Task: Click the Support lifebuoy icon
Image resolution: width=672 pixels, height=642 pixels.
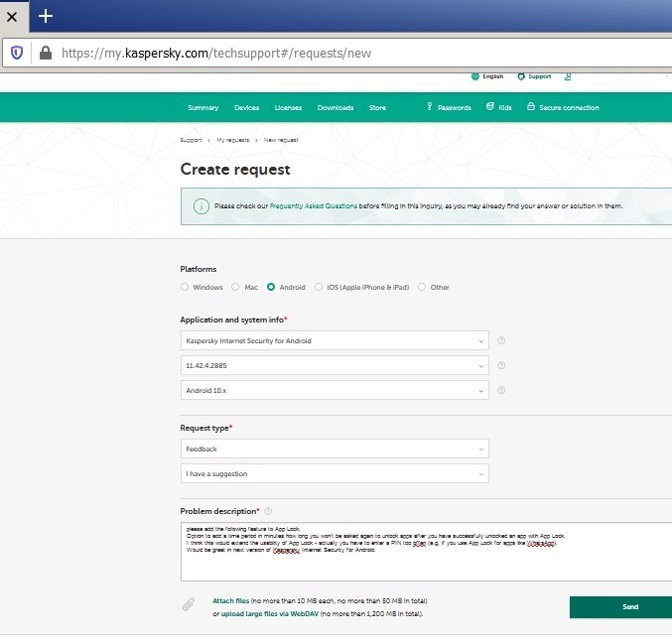Action: point(521,76)
